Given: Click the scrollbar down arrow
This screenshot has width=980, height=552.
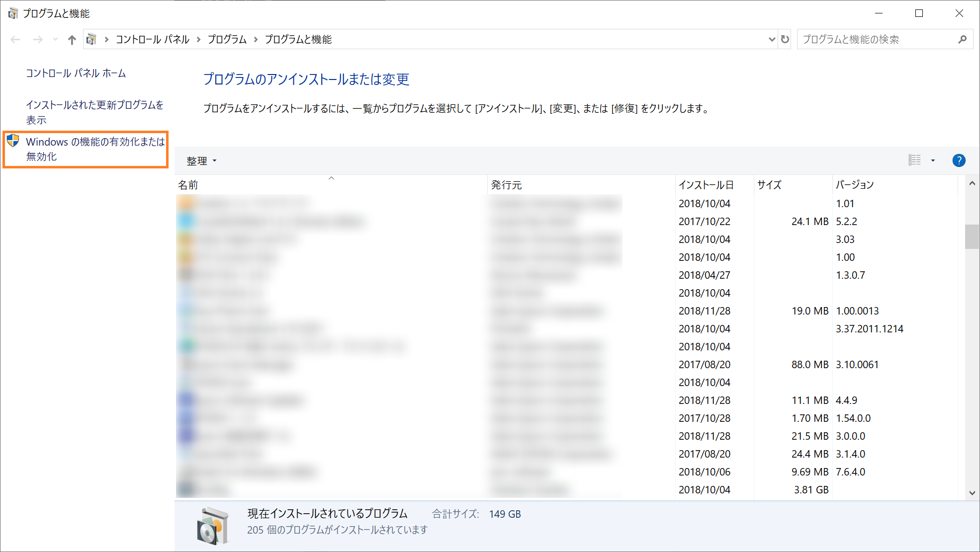Looking at the screenshot, I should click(972, 493).
